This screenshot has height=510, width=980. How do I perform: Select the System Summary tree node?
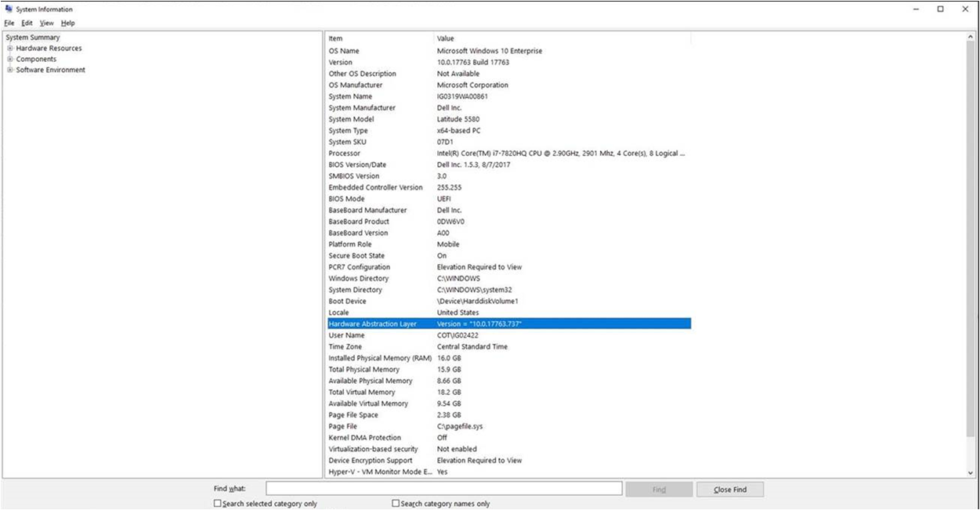pyautogui.click(x=34, y=37)
